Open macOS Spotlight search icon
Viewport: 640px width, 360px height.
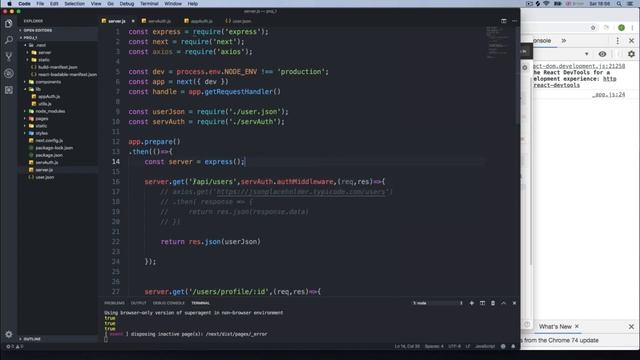pyautogui.click(x=619, y=4)
